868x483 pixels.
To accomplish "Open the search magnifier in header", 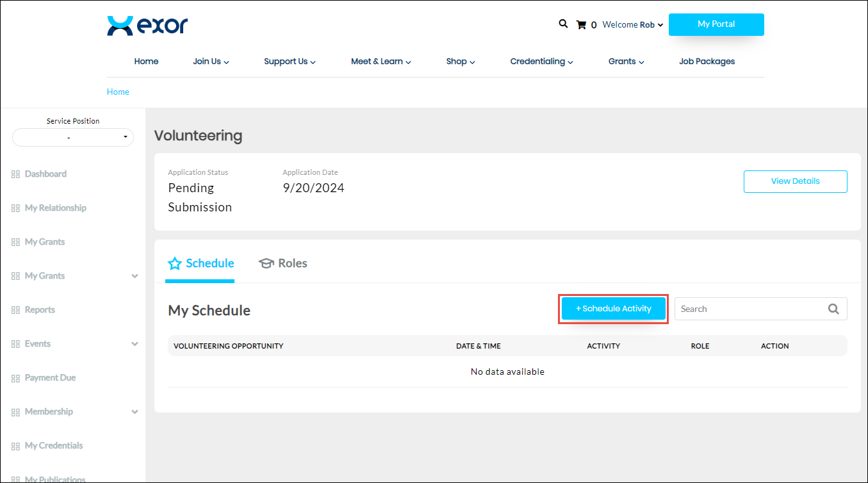I will [563, 24].
